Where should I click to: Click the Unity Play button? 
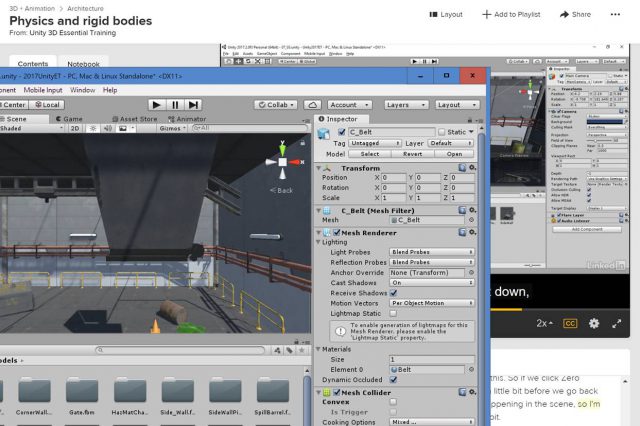(x=156, y=105)
